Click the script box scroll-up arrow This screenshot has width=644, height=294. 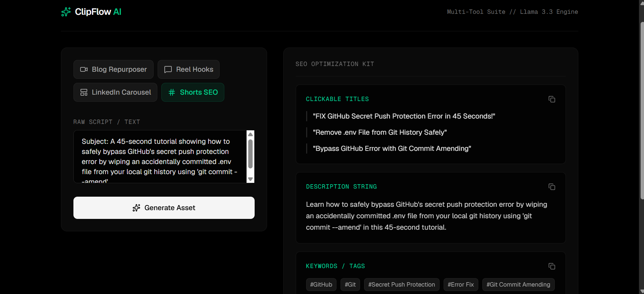tap(250, 134)
